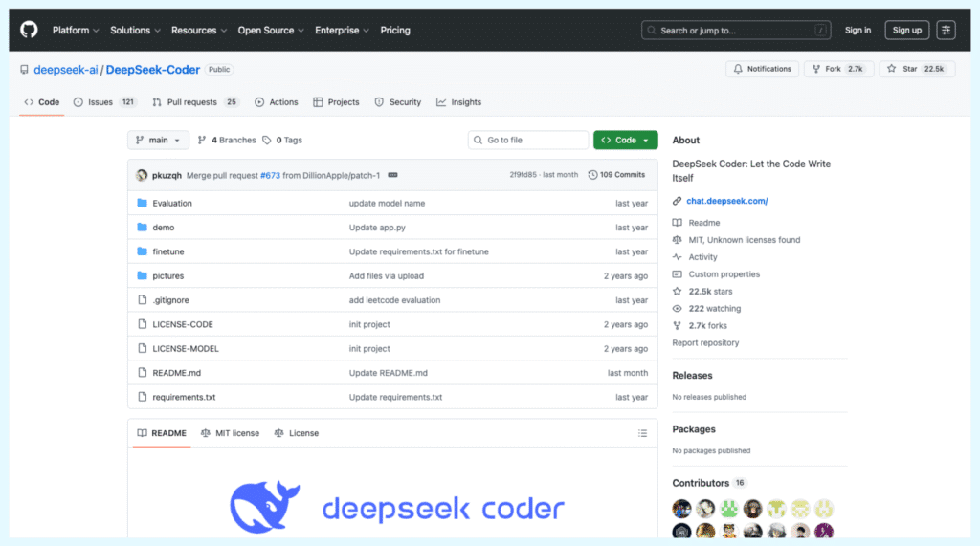Switch to the Actions tab

(x=277, y=101)
